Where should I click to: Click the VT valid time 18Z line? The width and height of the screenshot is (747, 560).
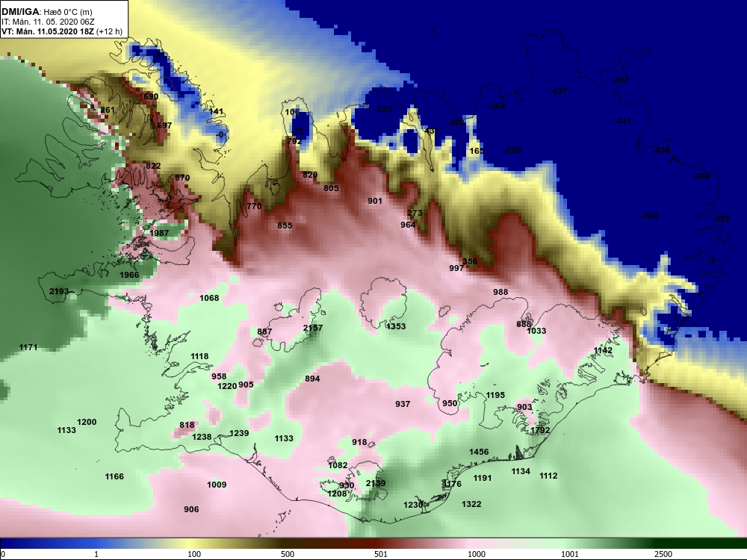point(62,32)
